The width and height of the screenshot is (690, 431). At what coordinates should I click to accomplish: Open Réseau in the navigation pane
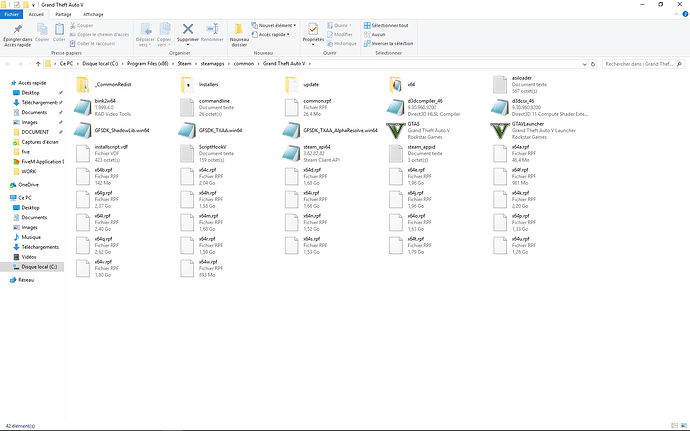[26, 280]
